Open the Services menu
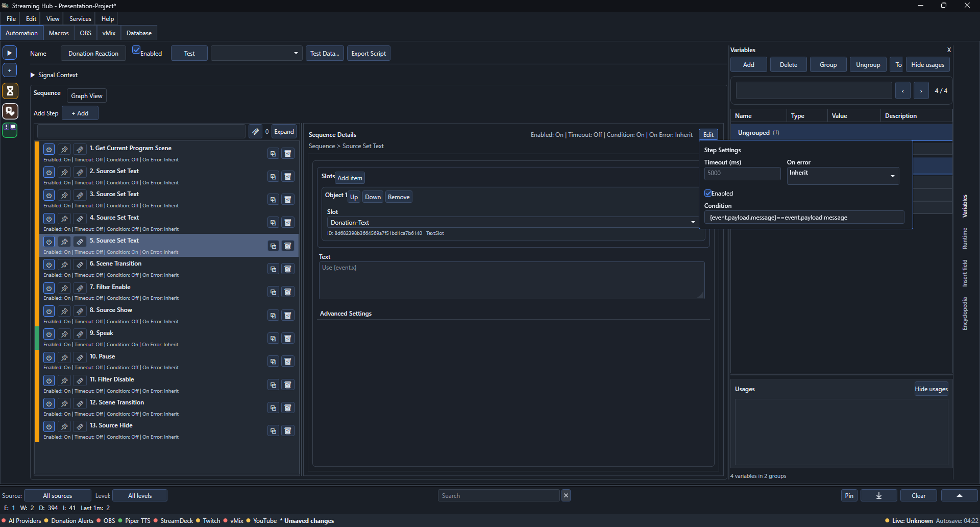The width and height of the screenshot is (980, 527). tap(80, 19)
